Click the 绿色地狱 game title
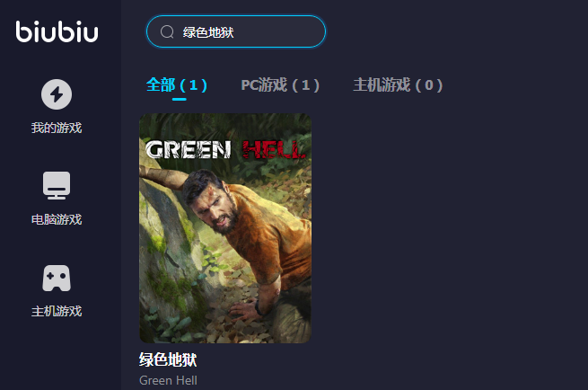 pos(168,359)
